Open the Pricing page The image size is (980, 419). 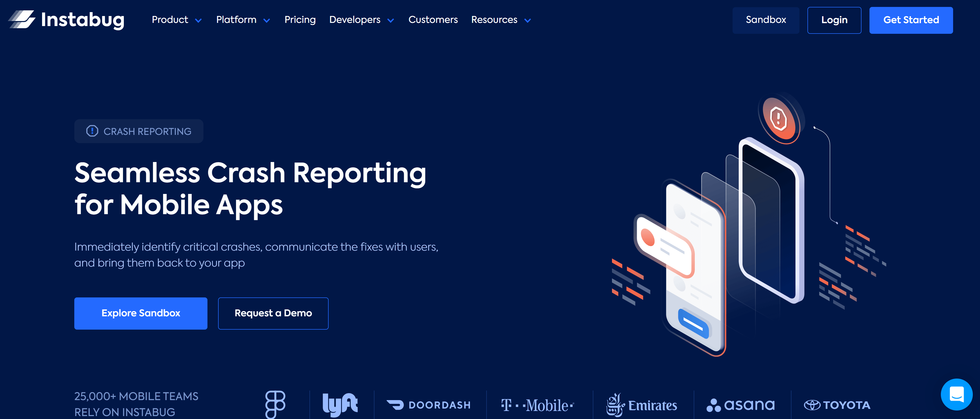[300, 20]
